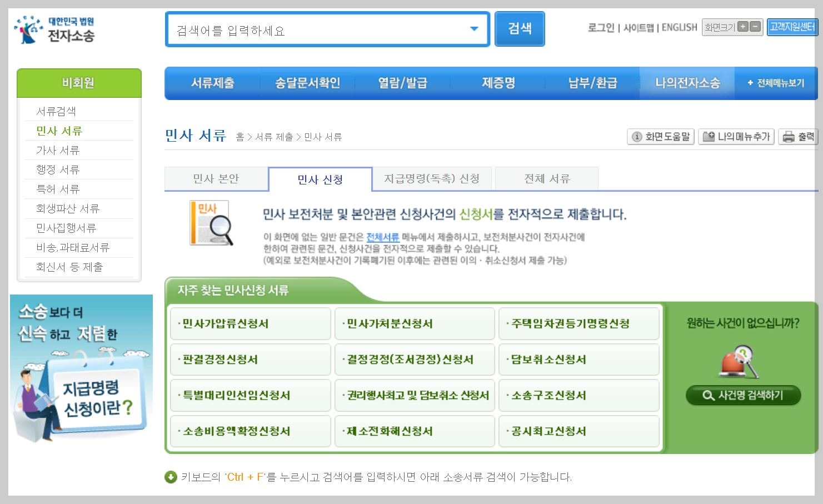Click the 민사 document magnifier illustration
This screenshot has width=823, height=504.
tap(211, 223)
